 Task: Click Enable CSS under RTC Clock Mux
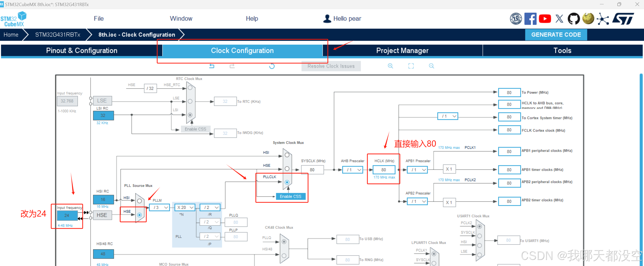click(x=195, y=129)
